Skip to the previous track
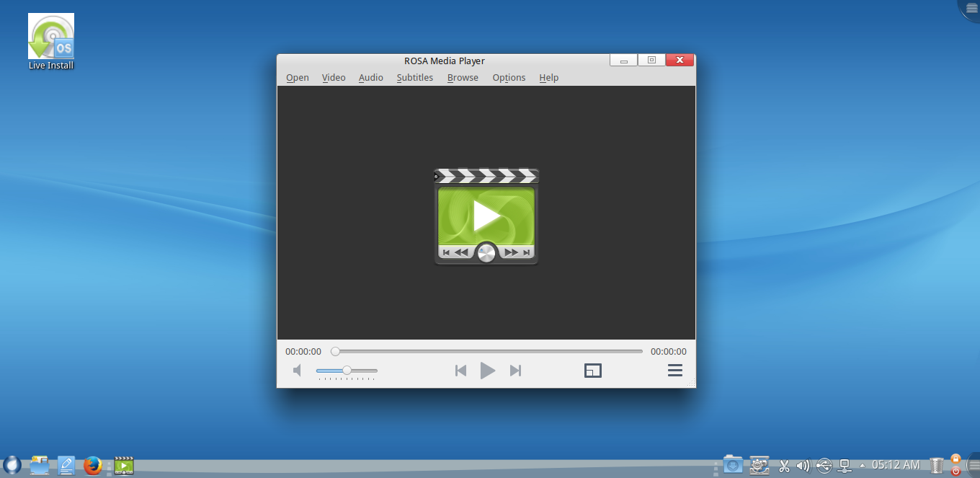 click(460, 371)
